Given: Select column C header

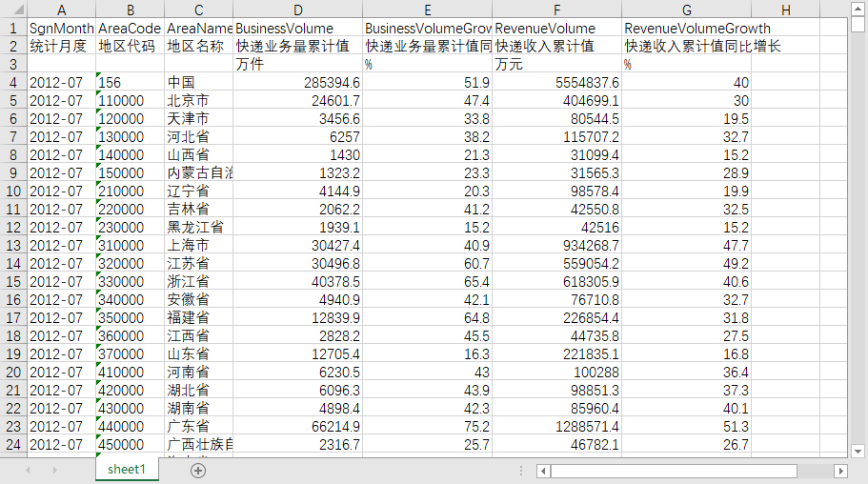Looking at the screenshot, I should (199, 10).
